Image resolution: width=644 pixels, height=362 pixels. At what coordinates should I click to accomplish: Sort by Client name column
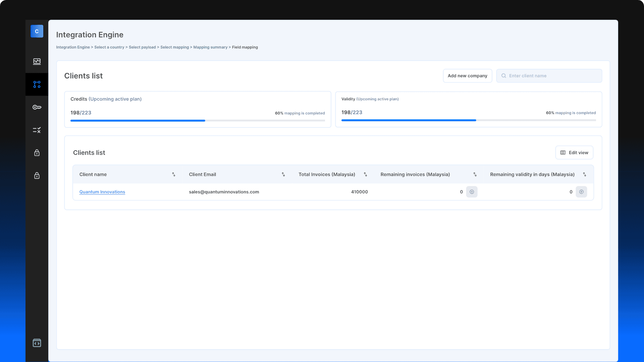point(174,174)
